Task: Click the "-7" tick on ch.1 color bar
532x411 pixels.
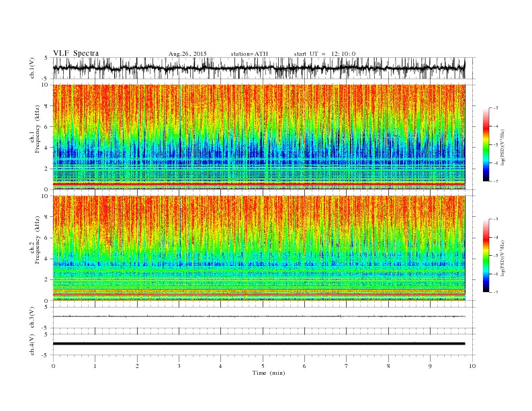Action: (x=496, y=181)
